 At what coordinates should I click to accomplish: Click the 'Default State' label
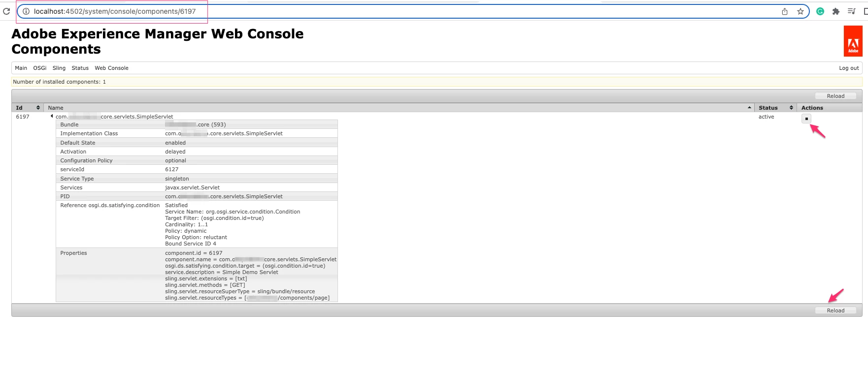click(78, 143)
